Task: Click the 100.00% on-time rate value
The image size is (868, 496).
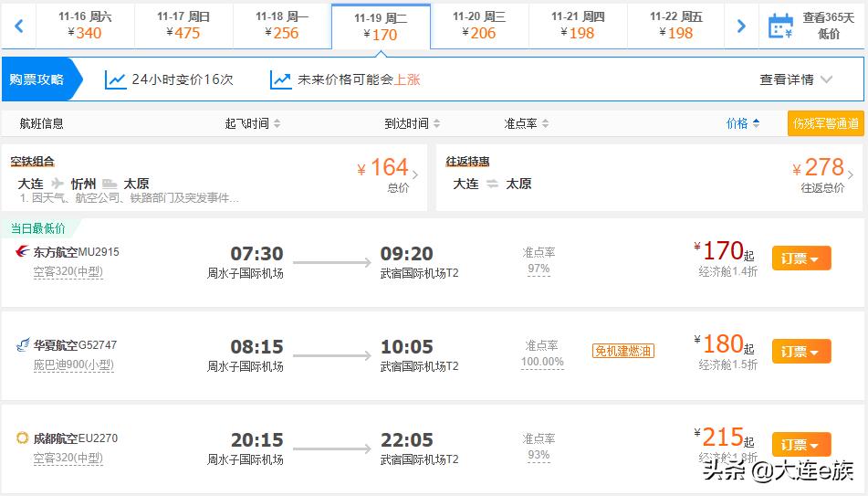Action: (542, 362)
